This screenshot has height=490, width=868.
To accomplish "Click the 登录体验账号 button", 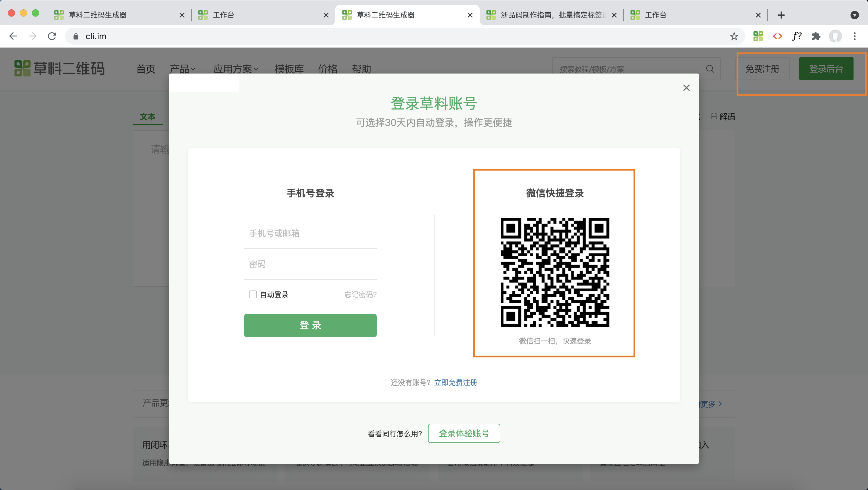I will tap(464, 433).
